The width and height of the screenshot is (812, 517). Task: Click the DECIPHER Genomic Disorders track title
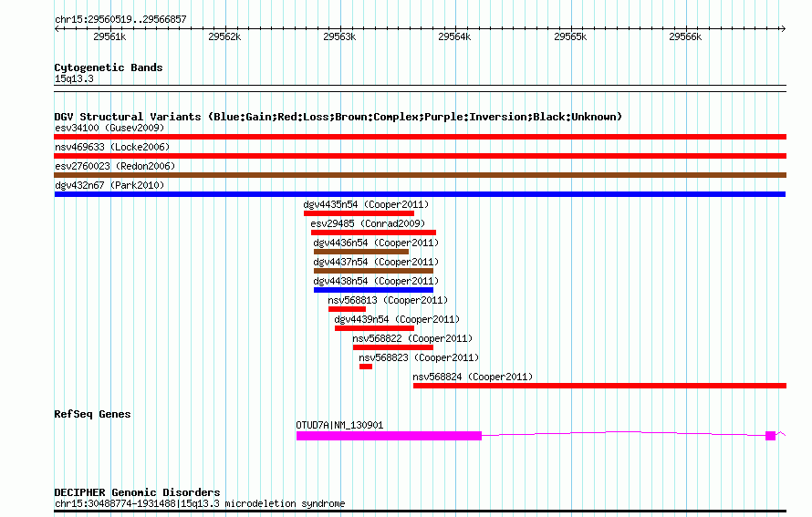click(x=137, y=492)
